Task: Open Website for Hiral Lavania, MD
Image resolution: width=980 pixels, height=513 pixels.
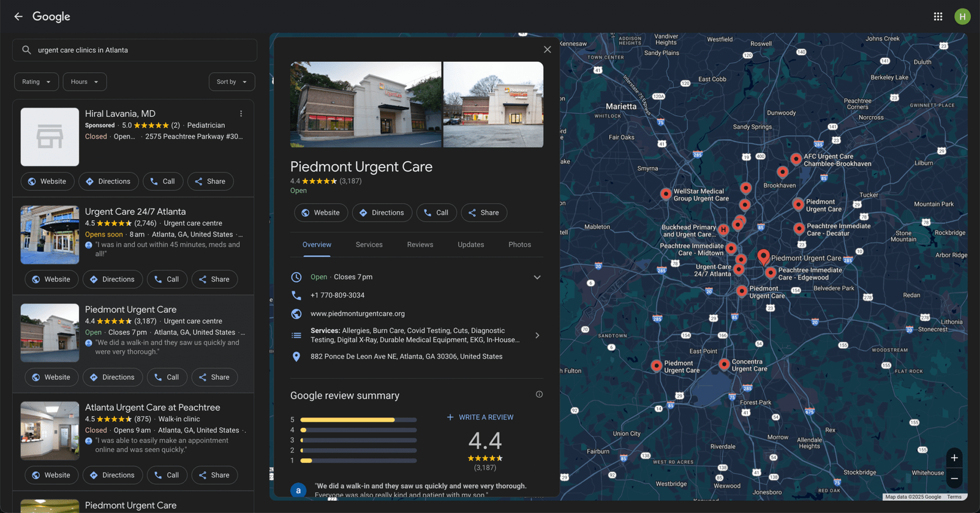Action: click(x=47, y=181)
